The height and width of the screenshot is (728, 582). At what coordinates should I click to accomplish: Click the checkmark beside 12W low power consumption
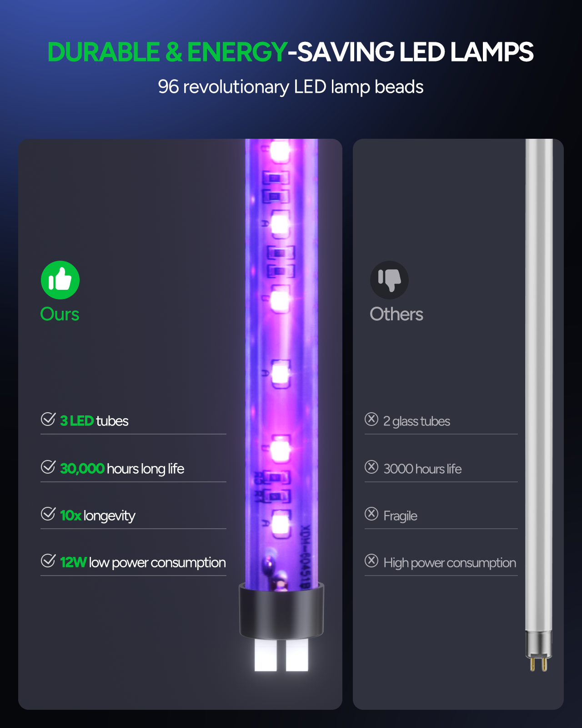click(x=48, y=561)
